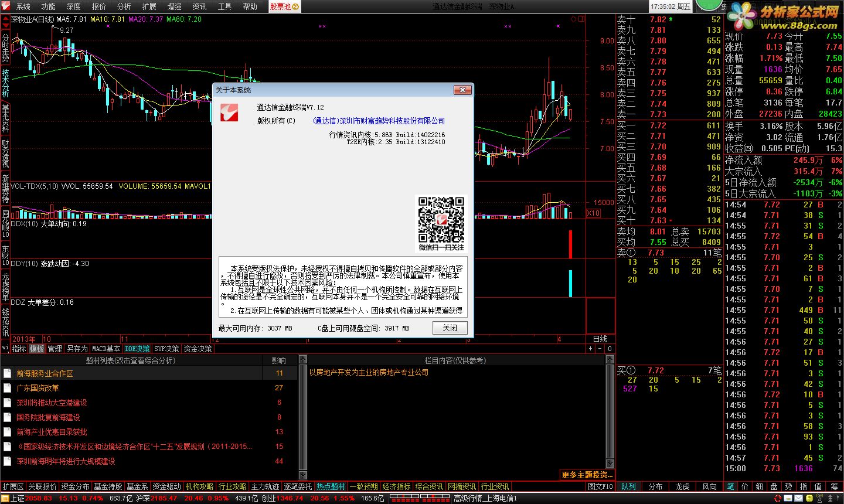
Task: Open the 深圳市财富趋势科技股份有限公司 link
Action: [x=379, y=121]
